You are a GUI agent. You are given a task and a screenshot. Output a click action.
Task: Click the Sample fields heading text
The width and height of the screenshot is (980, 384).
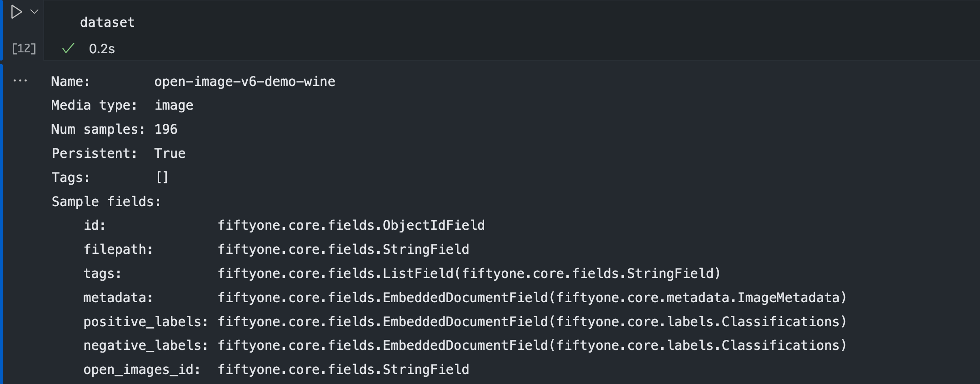106,202
